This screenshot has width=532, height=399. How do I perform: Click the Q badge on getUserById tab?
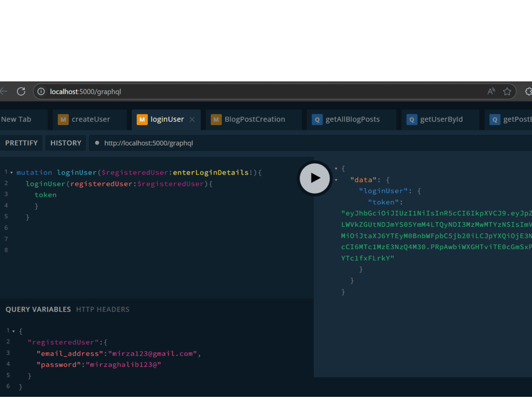(412, 119)
